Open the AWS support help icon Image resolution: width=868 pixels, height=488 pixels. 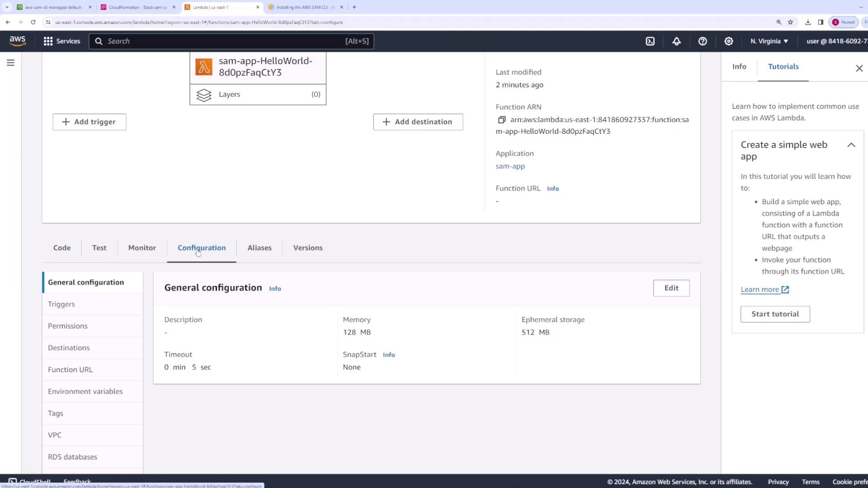[703, 41]
